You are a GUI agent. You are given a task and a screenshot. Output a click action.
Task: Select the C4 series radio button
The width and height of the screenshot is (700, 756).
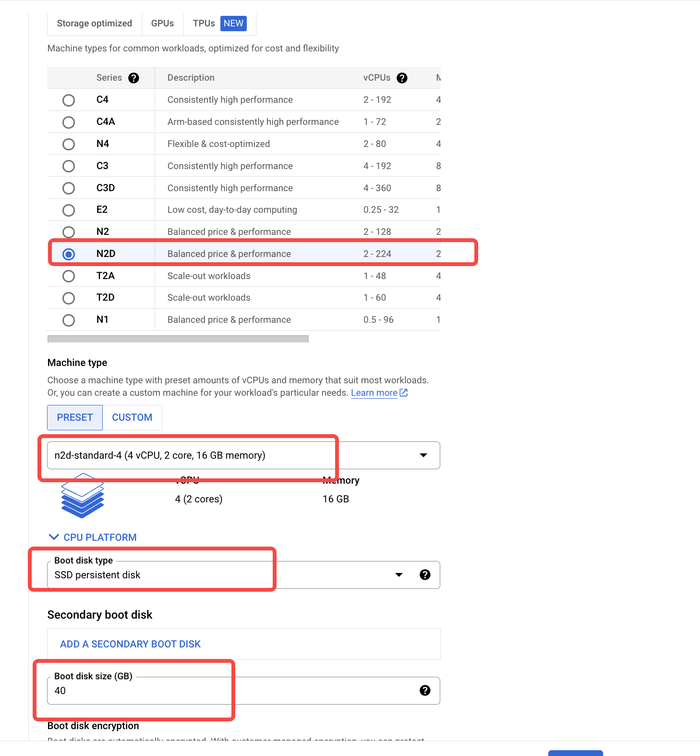(69, 100)
